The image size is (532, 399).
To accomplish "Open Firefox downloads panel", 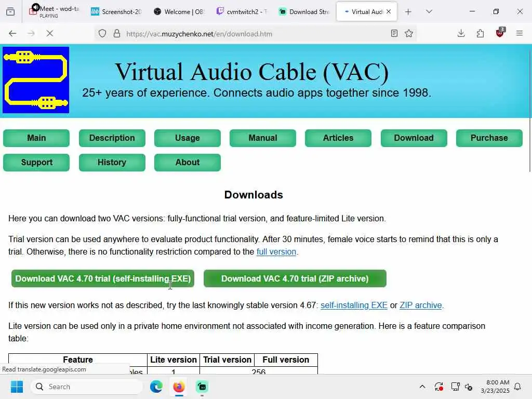I will 461,33.
